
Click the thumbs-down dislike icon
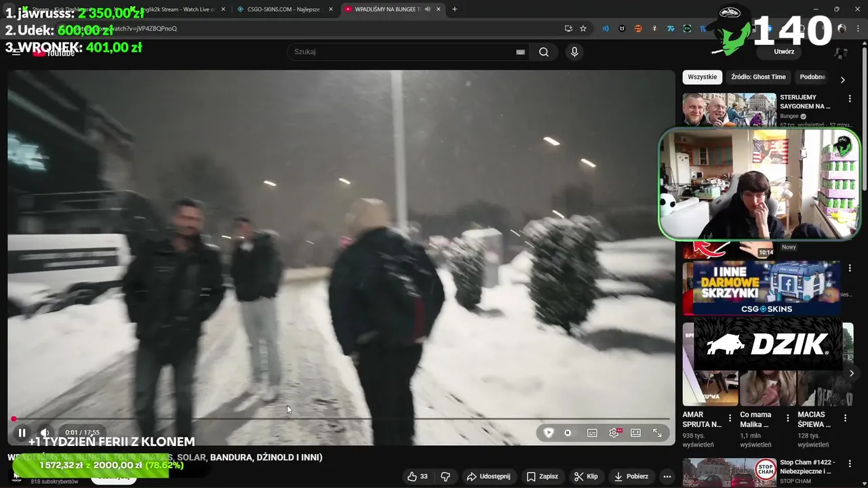[x=446, y=476]
